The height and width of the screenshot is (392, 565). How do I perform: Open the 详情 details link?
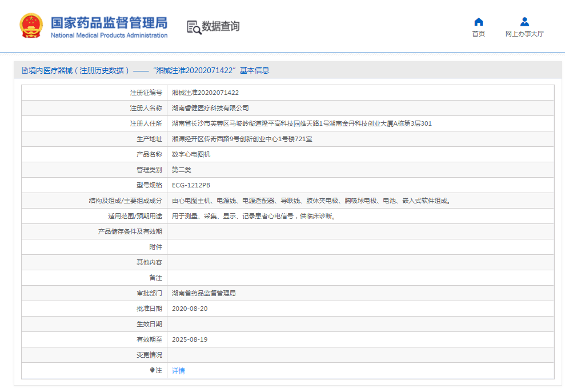pyautogui.click(x=178, y=371)
